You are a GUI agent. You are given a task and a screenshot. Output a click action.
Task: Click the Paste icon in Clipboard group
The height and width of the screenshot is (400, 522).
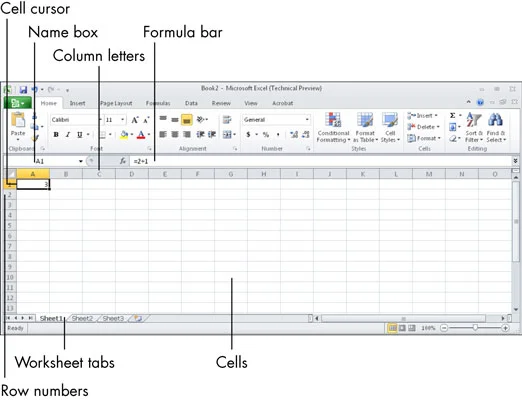[18, 120]
